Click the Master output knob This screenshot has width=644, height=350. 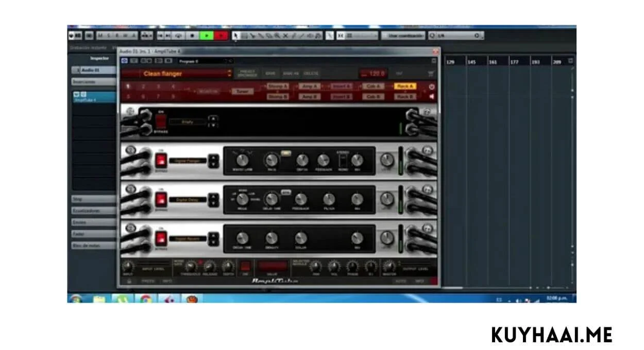pyautogui.click(x=389, y=267)
